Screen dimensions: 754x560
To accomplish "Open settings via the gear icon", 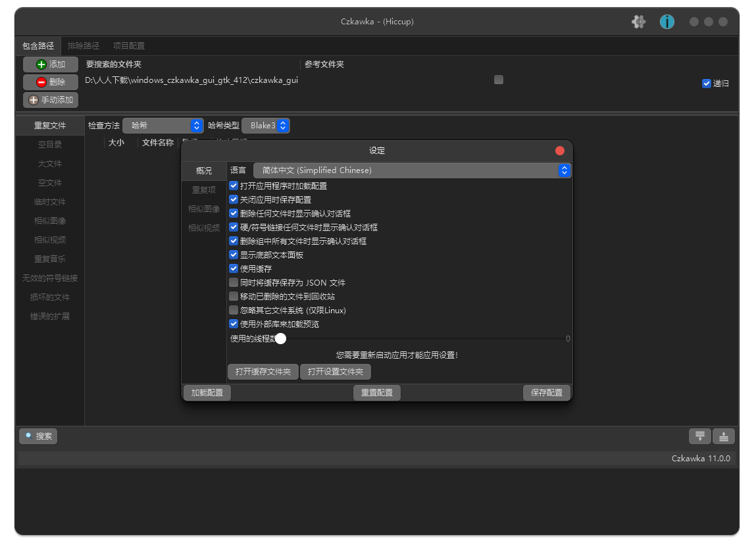I will pos(638,22).
